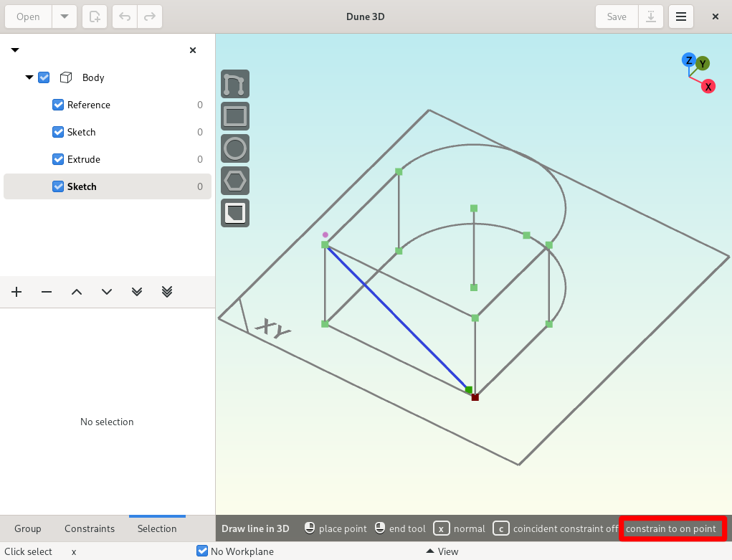Screen dimensions: 732x560
Task: Select the rectangle draw tool
Action: [x=235, y=116]
